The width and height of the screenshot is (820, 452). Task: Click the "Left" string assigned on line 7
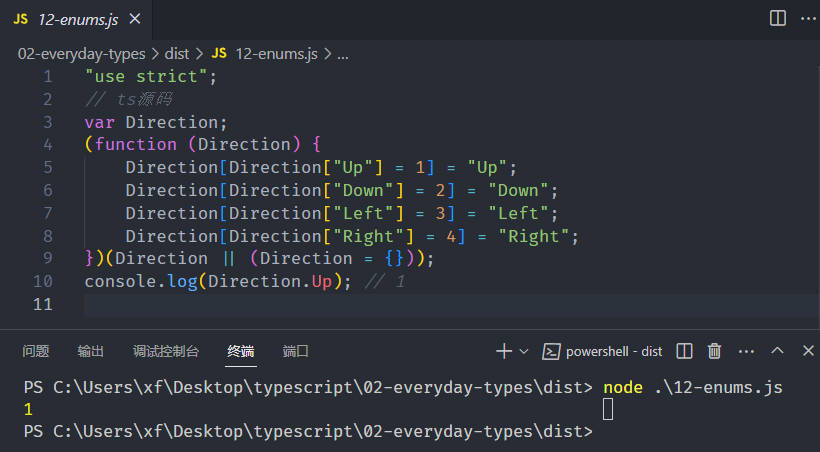[518, 213]
